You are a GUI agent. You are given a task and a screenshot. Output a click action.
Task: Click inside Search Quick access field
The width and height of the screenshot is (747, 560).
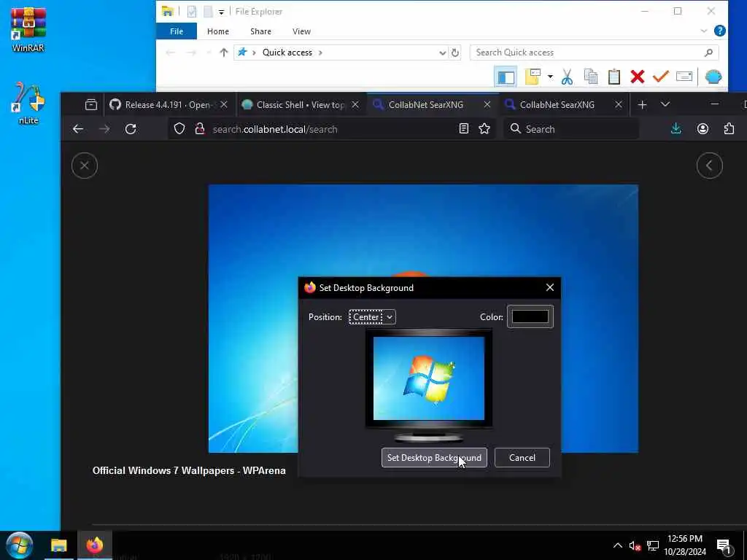594,52
